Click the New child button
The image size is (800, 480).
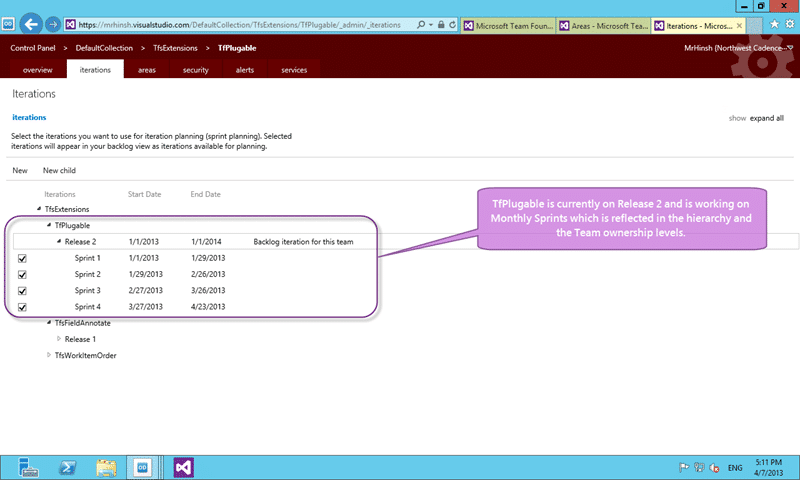[x=59, y=170]
